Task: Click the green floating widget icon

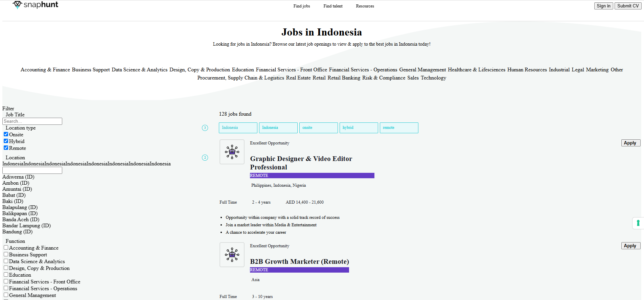Action: (x=638, y=223)
